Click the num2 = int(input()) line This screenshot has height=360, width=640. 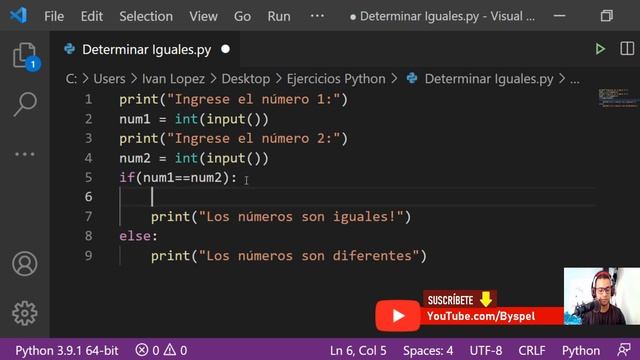(194, 158)
